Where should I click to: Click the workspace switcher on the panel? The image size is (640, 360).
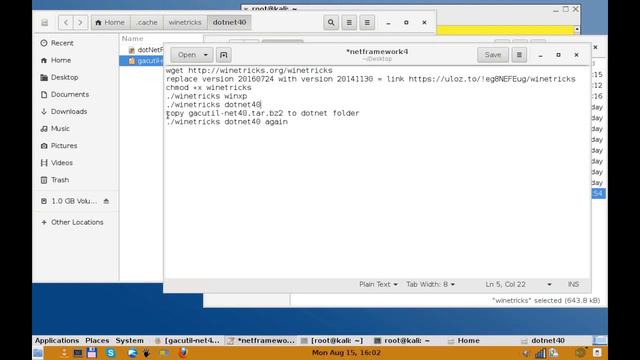(599, 340)
